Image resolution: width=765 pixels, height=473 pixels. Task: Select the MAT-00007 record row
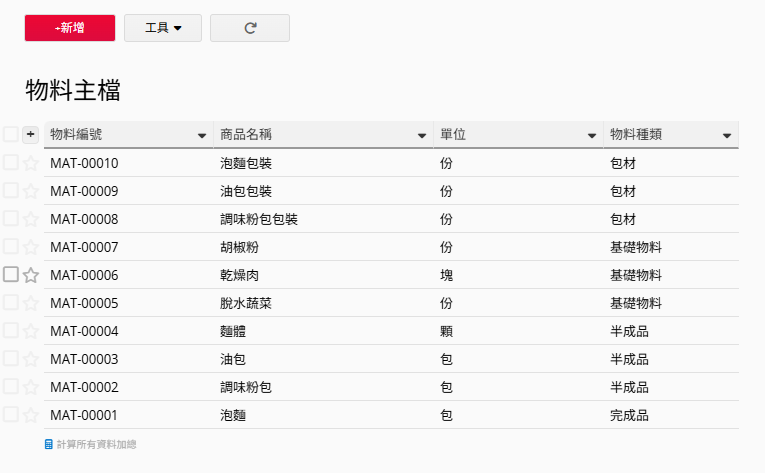tap(84, 247)
